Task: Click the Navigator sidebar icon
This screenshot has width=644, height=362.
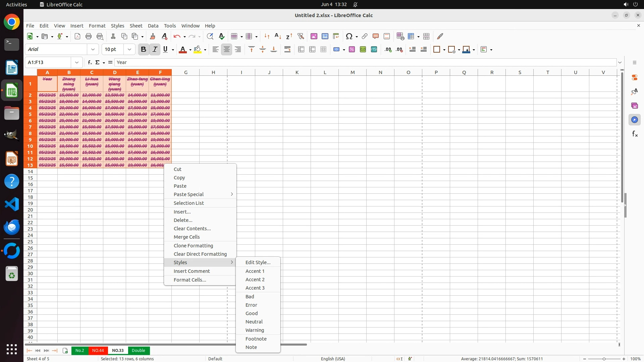Action: (635, 120)
